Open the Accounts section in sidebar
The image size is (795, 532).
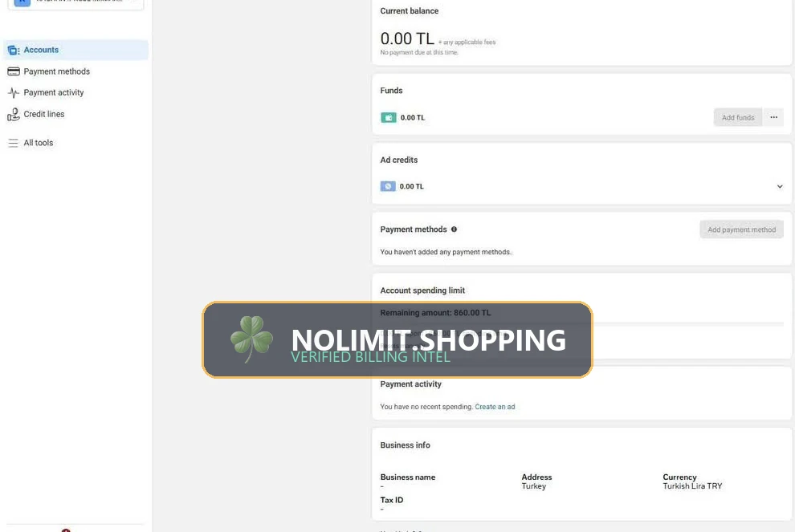click(x=76, y=50)
